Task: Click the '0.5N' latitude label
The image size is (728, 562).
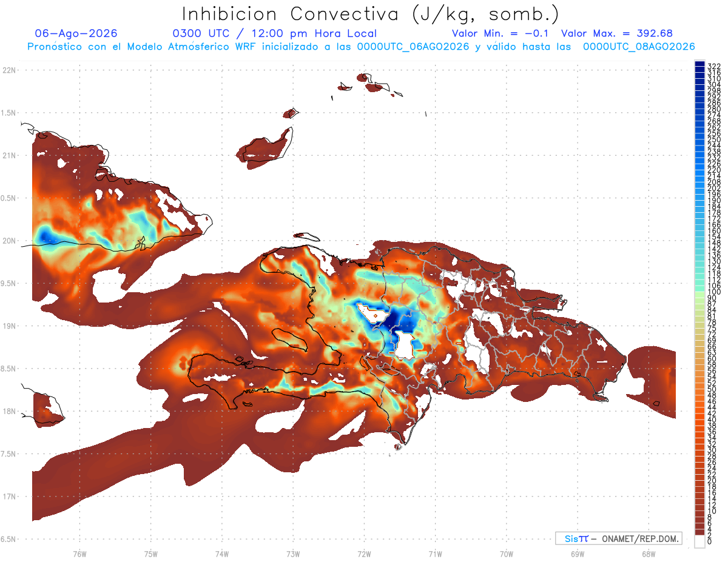Action: [x=9, y=198]
